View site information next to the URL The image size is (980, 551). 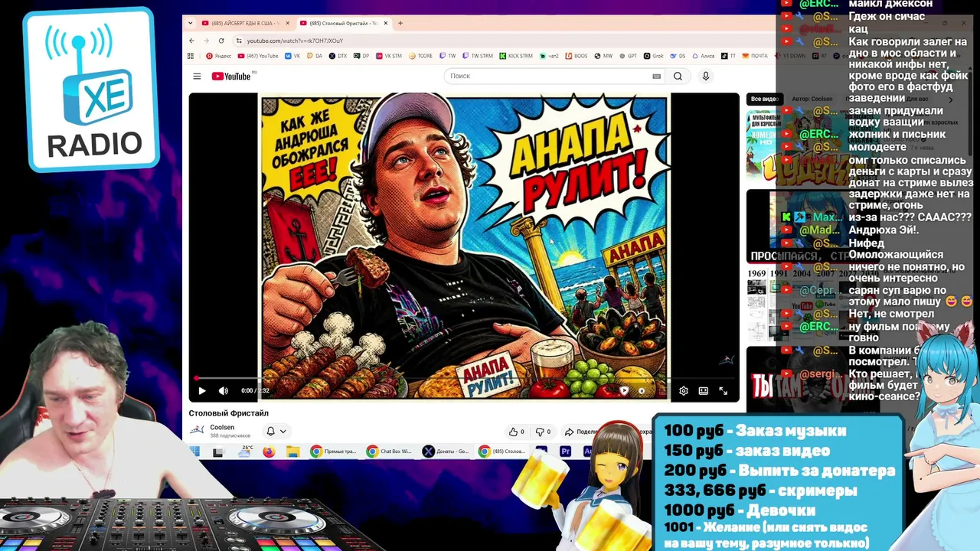pyautogui.click(x=239, y=41)
